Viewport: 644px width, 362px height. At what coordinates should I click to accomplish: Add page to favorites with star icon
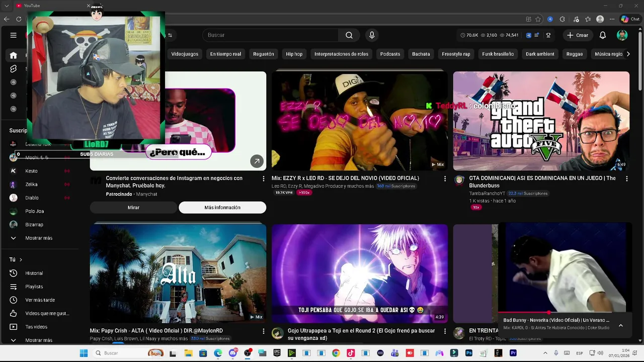[x=538, y=19]
